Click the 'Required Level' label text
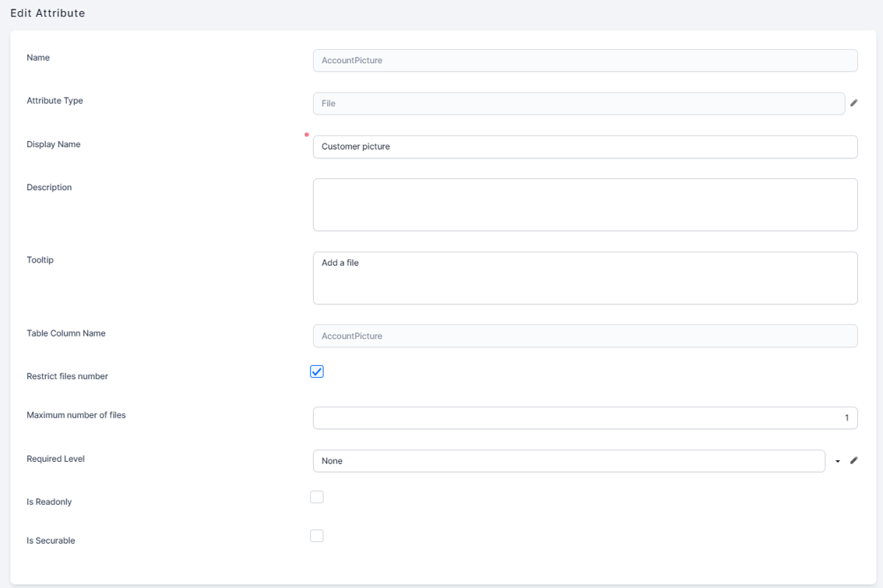Screen dimensions: 883x588 point(55,459)
